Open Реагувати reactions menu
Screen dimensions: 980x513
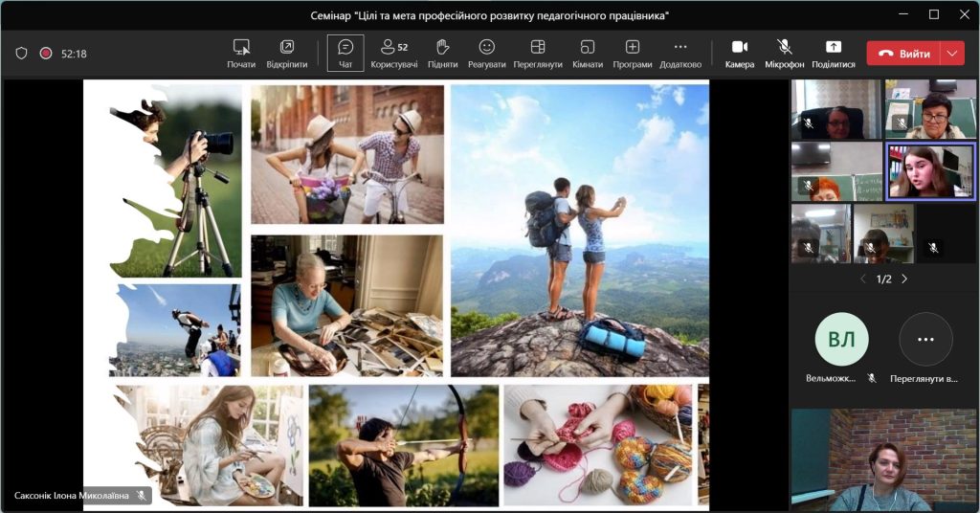pyautogui.click(x=486, y=53)
